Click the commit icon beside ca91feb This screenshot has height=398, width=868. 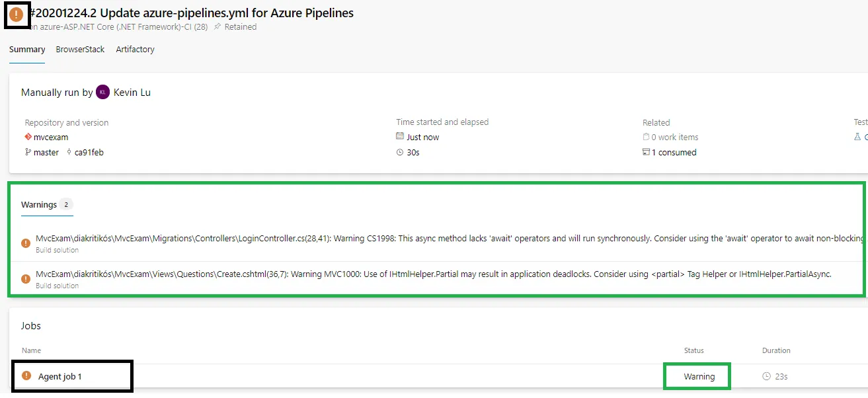(x=69, y=152)
